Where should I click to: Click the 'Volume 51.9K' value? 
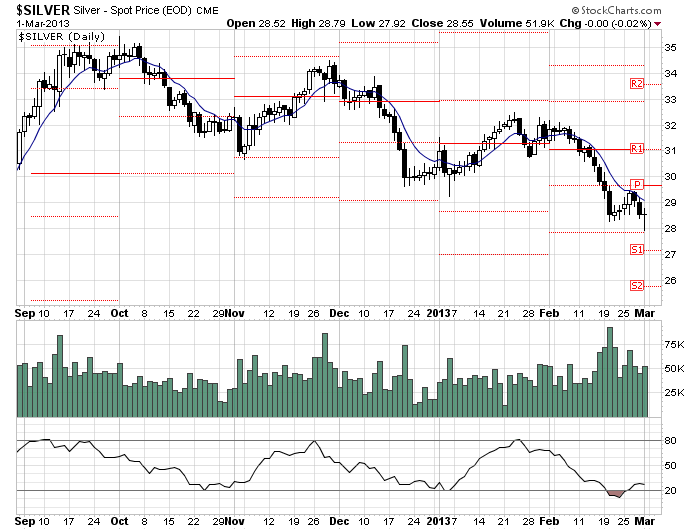(517, 23)
